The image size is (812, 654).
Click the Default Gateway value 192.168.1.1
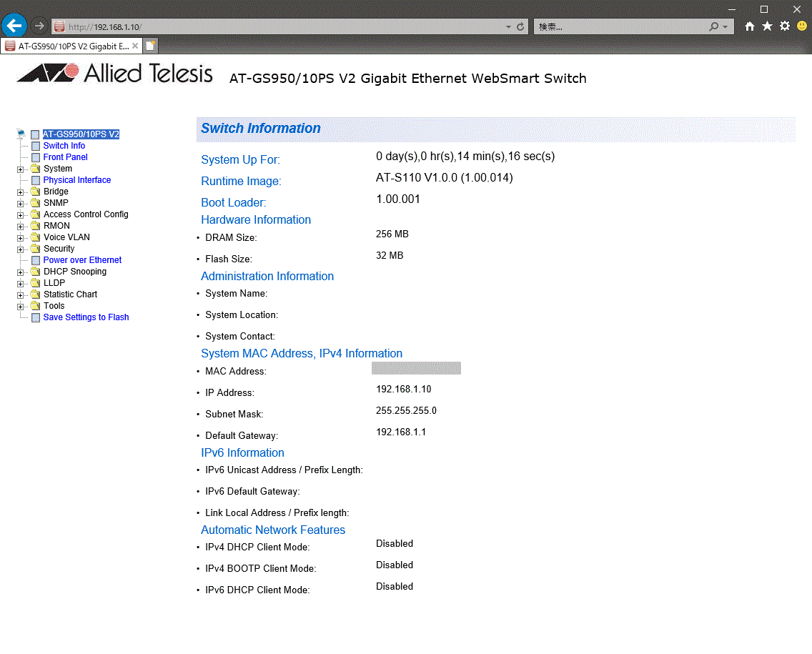401,432
